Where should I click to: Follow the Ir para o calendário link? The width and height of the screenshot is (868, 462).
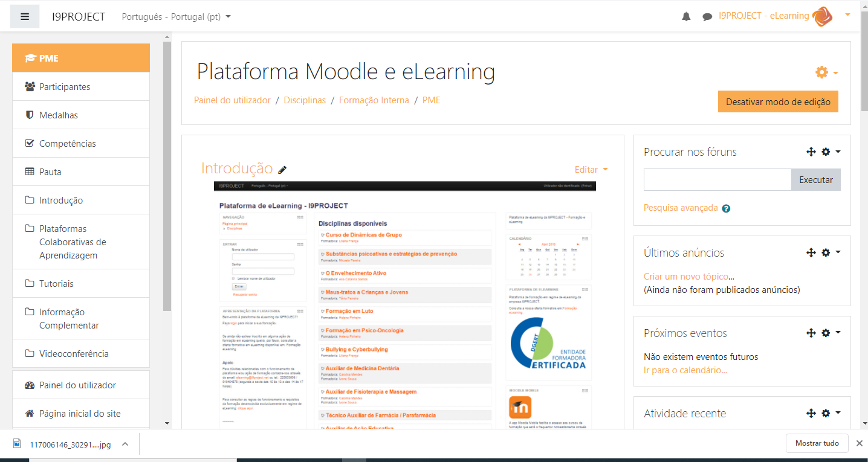pyautogui.click(x=685, y=370)
